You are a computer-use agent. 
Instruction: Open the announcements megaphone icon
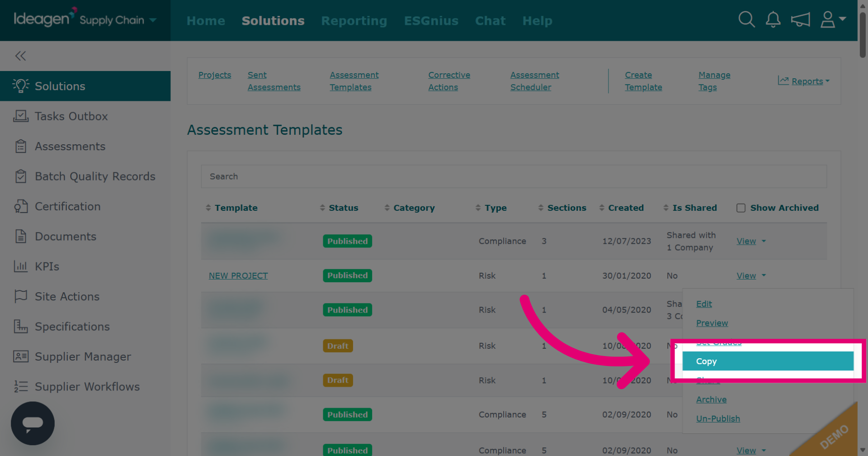click(800, 20)
